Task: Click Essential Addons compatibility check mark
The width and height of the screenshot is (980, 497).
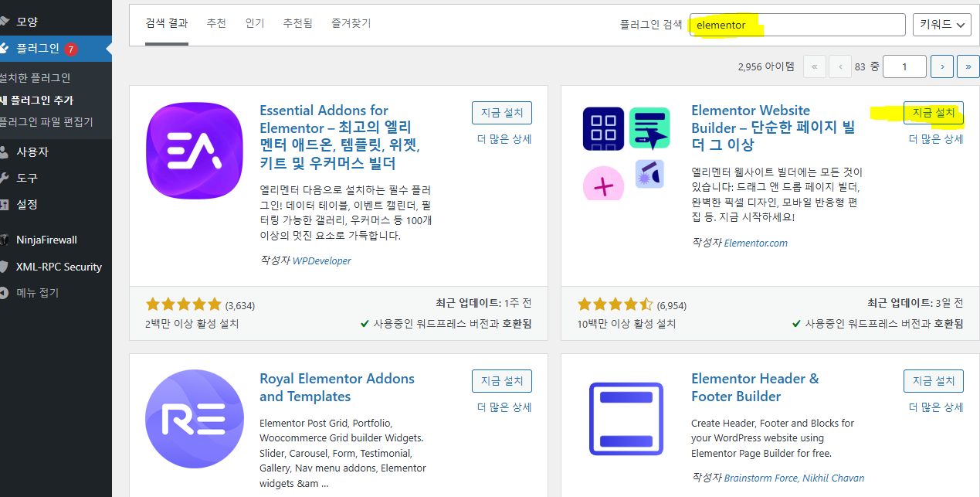Action: pos(365,324)
